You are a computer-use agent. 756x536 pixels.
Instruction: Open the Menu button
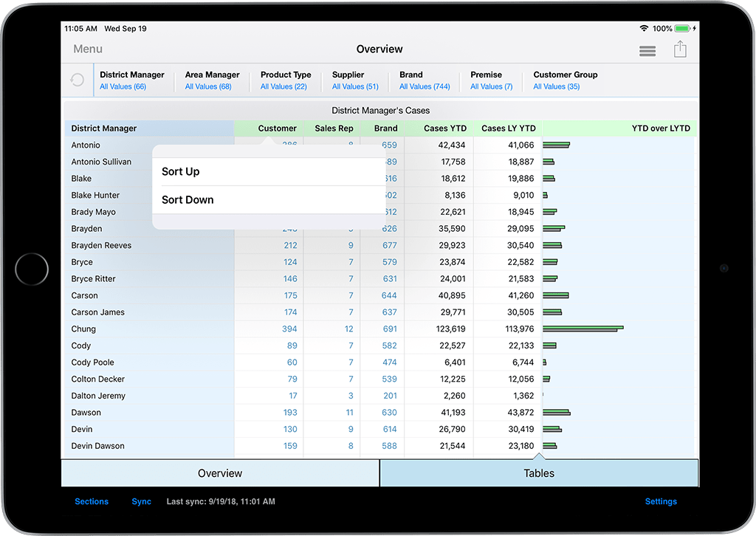tap(88, 49)
